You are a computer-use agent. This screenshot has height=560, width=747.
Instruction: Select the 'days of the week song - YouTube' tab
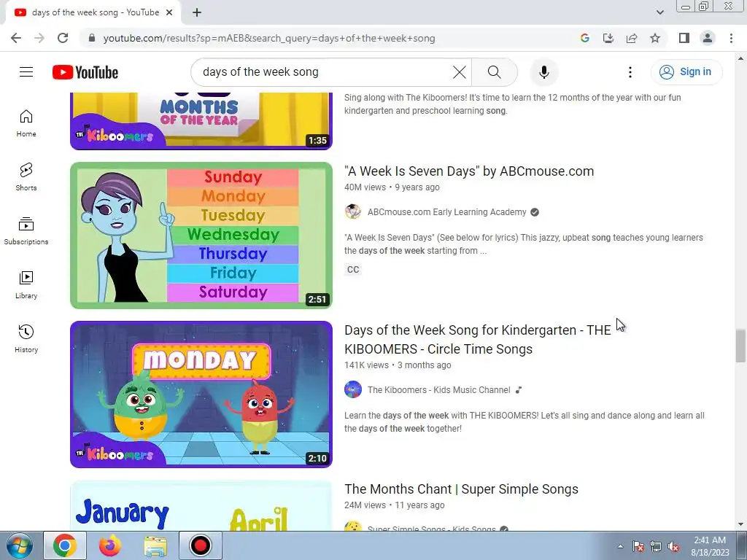click(x=93, y=12)
